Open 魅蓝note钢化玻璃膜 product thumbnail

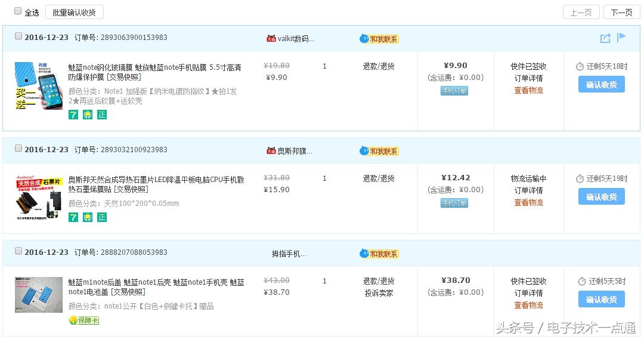(x=39, y=86)
